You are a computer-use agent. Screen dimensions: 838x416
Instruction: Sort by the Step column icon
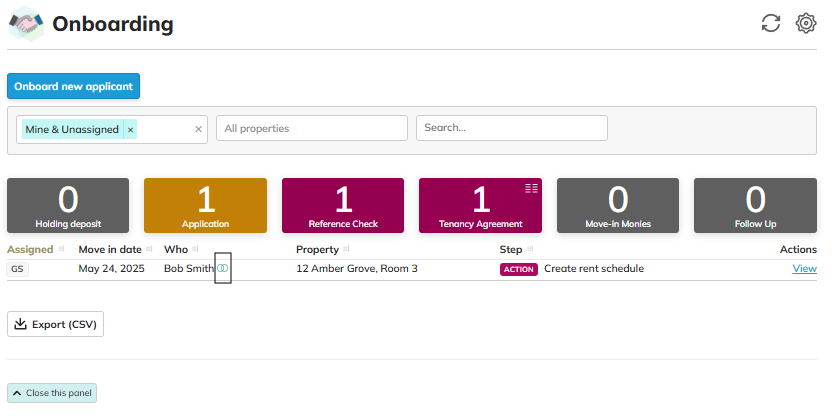(530, 249)
